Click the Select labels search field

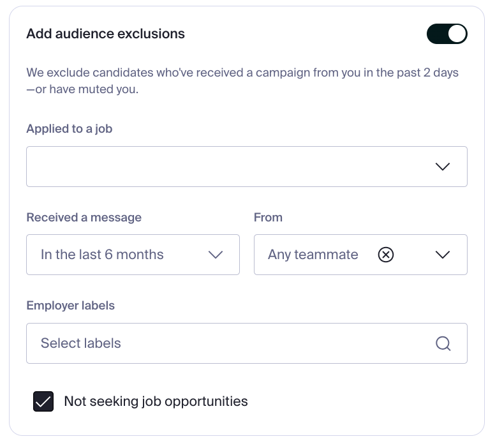click(x=247, y=343)
